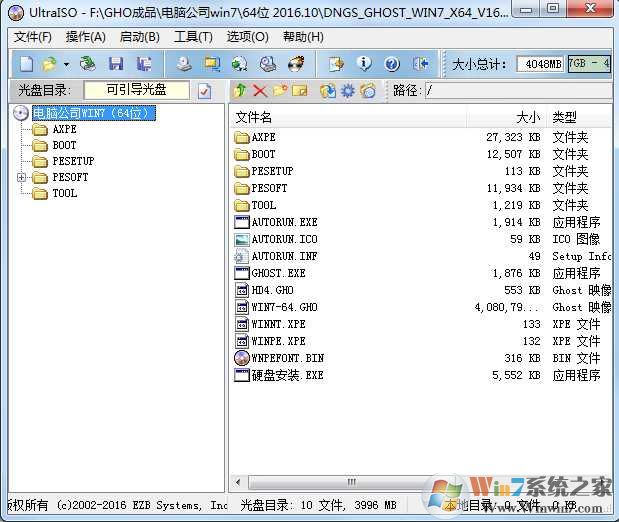Click the gear settings icon near path
The width and height of the screenshot is (619, 522).
[x=347, y=91]
